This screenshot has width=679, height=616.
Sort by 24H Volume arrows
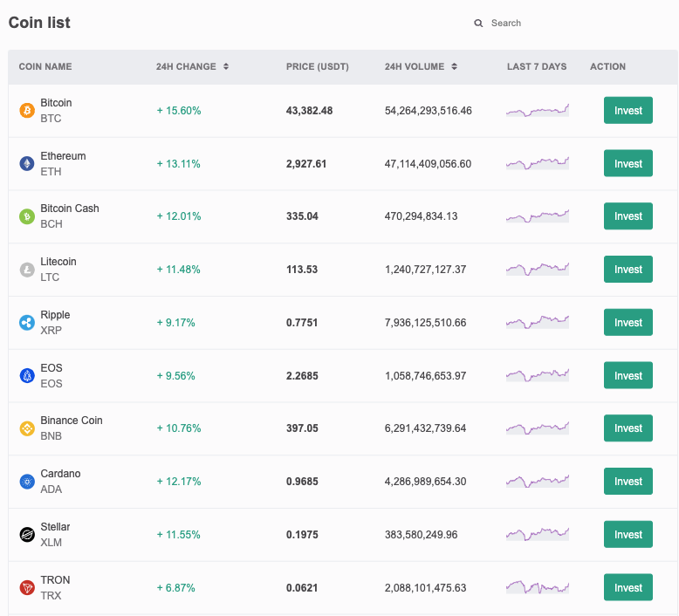point(454,66)
